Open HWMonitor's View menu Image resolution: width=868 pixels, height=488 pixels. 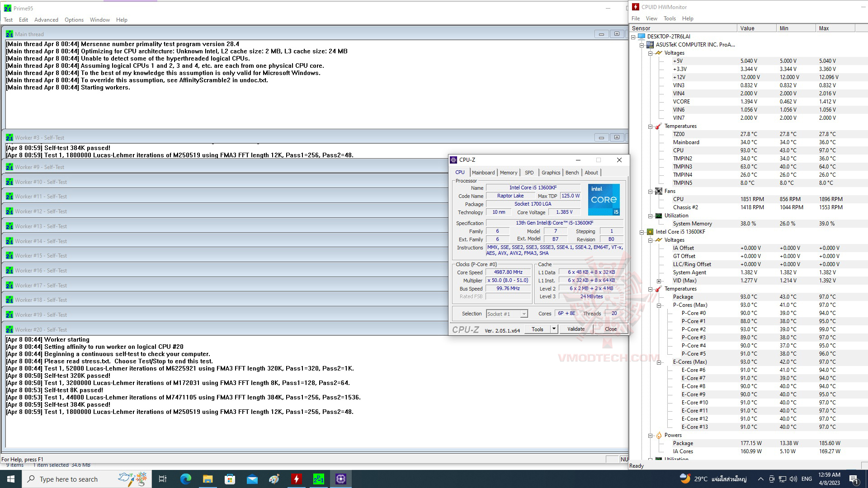651,19
